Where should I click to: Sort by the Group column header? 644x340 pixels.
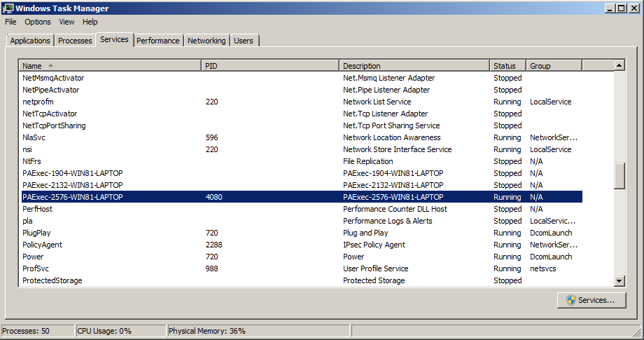554,66
